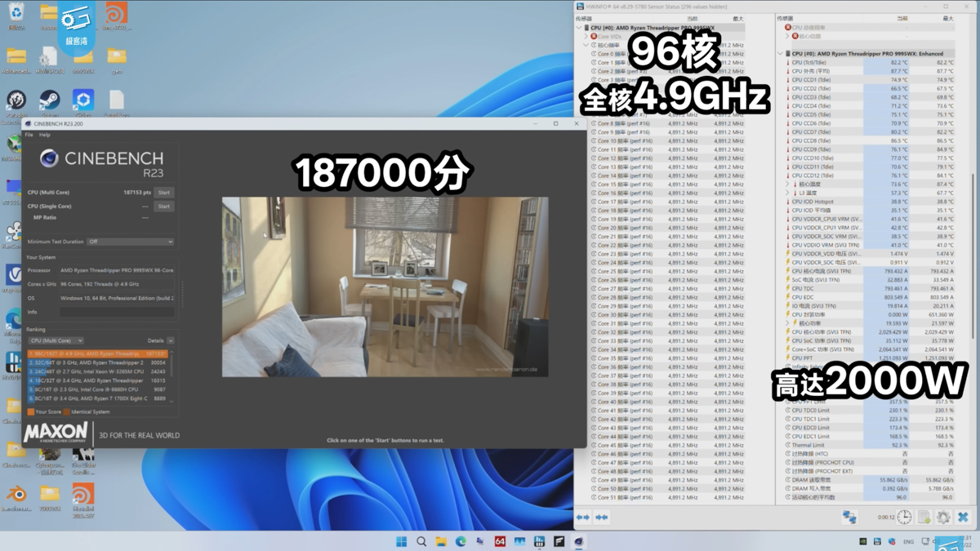Viewport: 980px width, 551px height.
Task: Start the CPU Single Core test
Action: [x=163, y=207]
